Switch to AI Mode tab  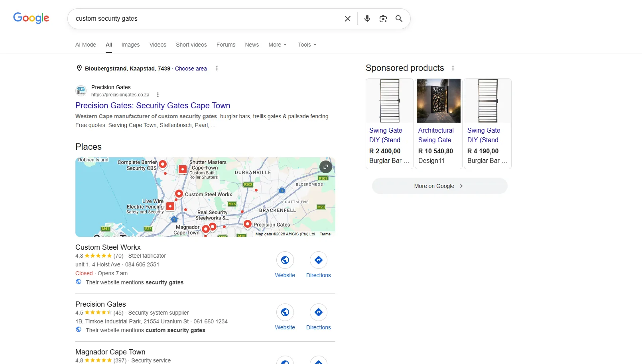pos(86,45)
